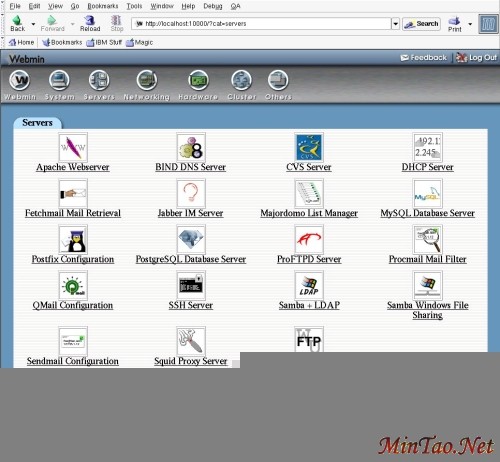
Task: Go to the Hardware category icon
Action: click(x=198, y=80)
